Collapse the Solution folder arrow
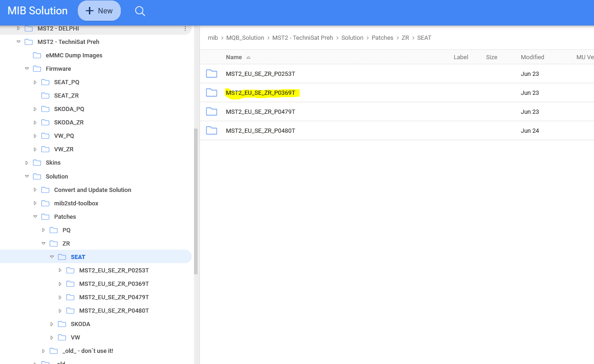The image size is (594, 364). [x=27, y=177]
